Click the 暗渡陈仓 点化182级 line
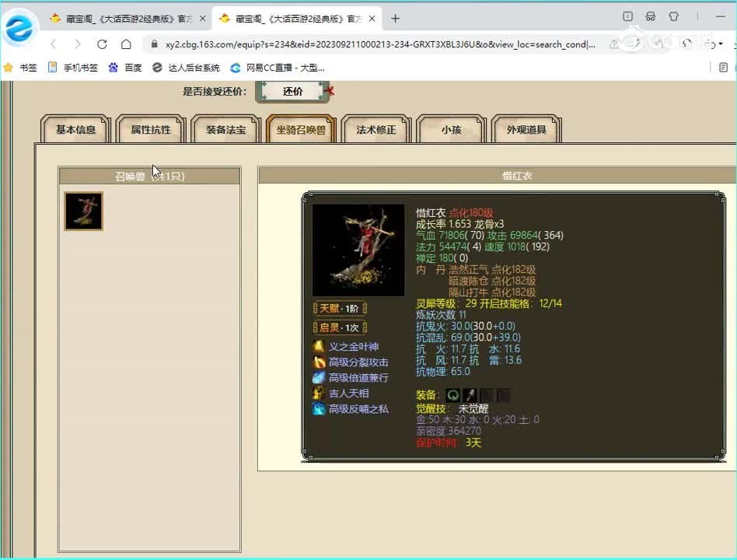The height and width of the screenshot is (560, 737). [x=492, y=281]
